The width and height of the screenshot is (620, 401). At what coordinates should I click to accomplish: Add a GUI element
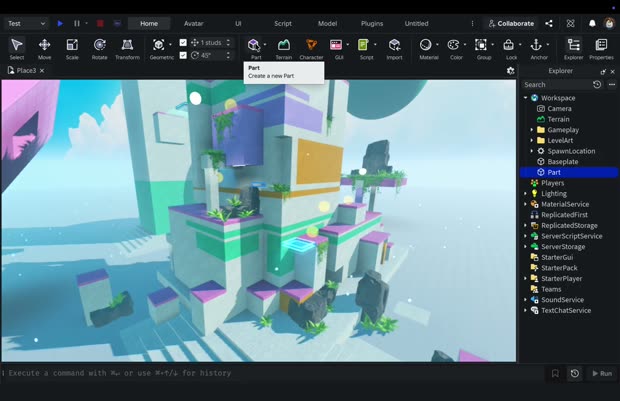336,45
